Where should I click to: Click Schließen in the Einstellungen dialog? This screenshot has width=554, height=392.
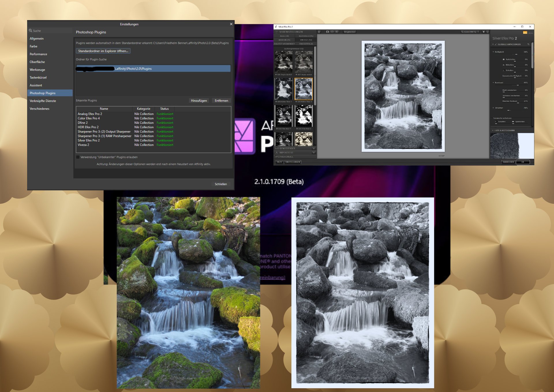click(x=221, y=184)
